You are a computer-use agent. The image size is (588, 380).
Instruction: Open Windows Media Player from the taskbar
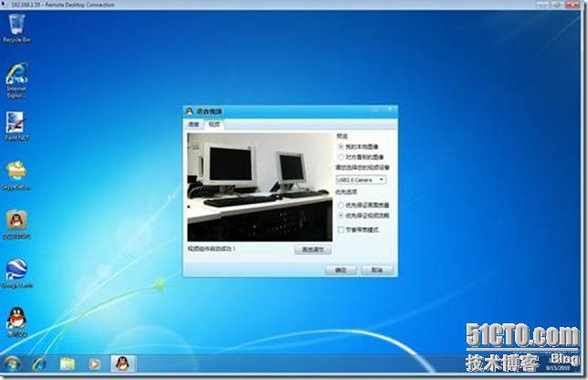tap(95, 364)
